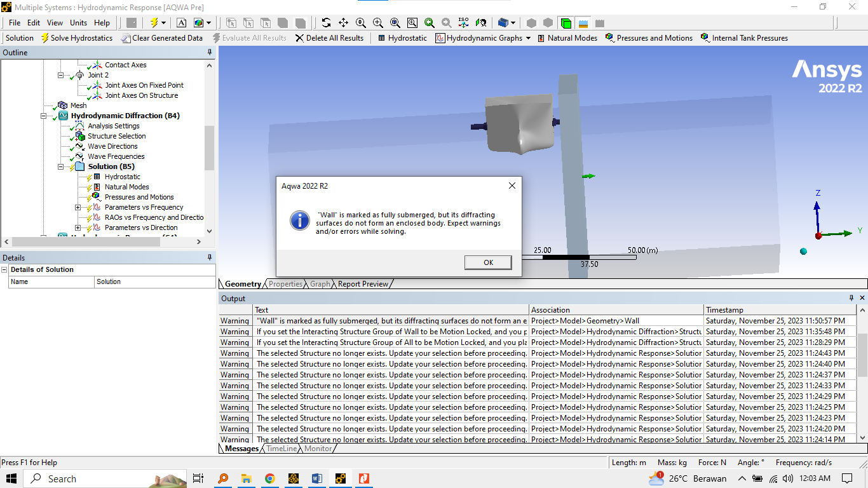Viewport: 868px width, 488px height.
Task: Select Structure Selection tree item
Action: 116,136
